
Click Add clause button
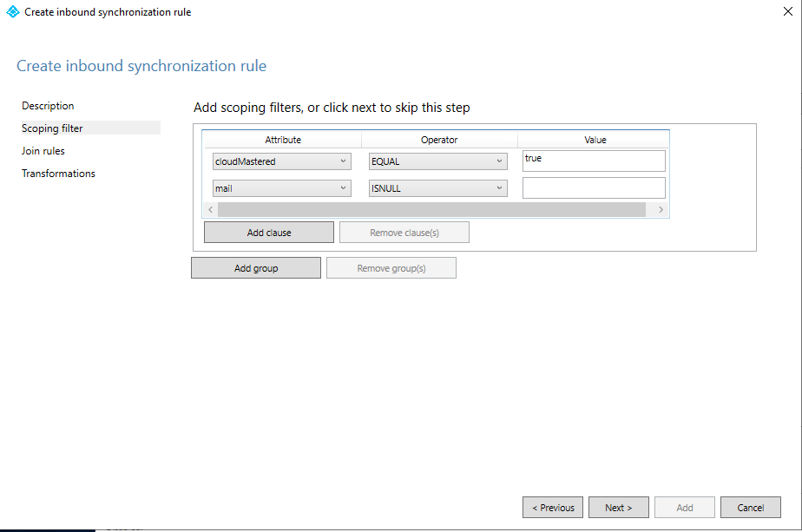pyautogui.click(x=269, y=233)
